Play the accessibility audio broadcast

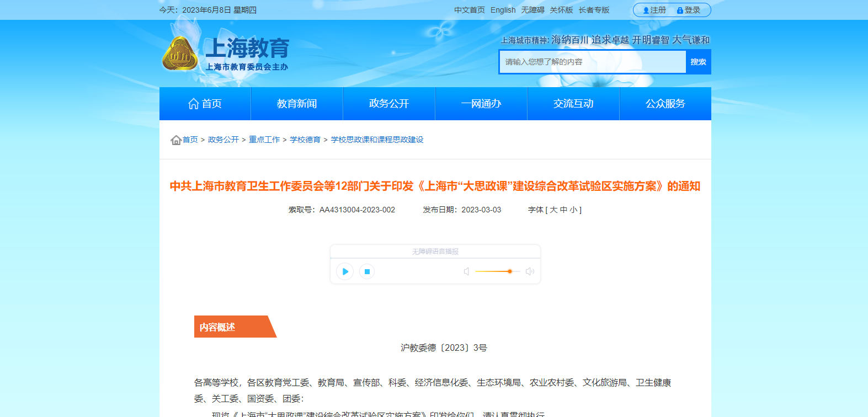pyautogui.click(x=345, y=271)
